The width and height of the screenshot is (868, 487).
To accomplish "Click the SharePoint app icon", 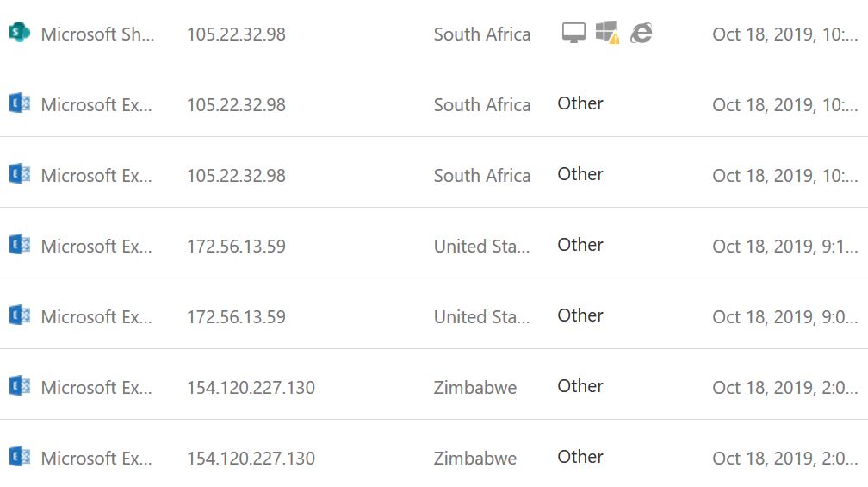I will tap(19, 33).
